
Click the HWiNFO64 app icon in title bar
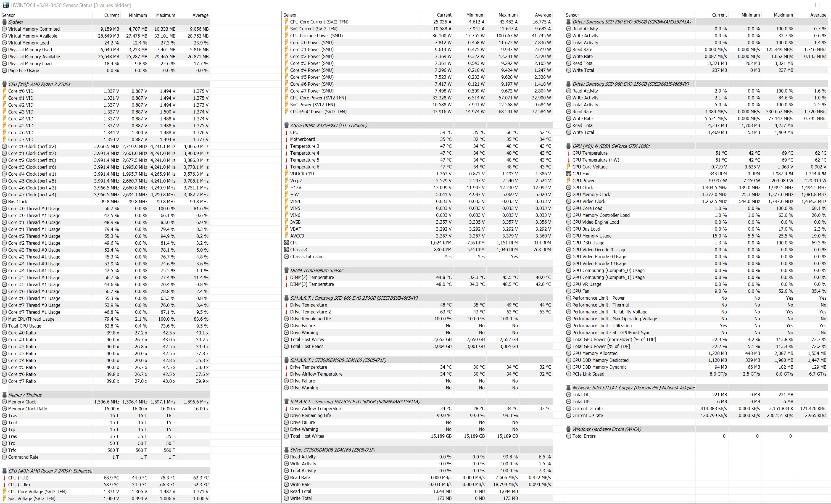click(x=6, y=5)
